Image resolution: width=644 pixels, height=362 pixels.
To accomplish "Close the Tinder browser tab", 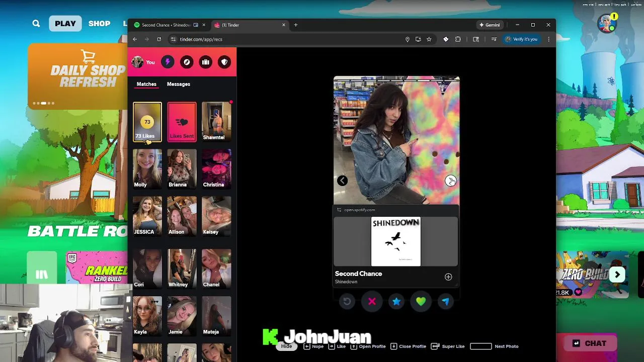I will coord(283,25).
